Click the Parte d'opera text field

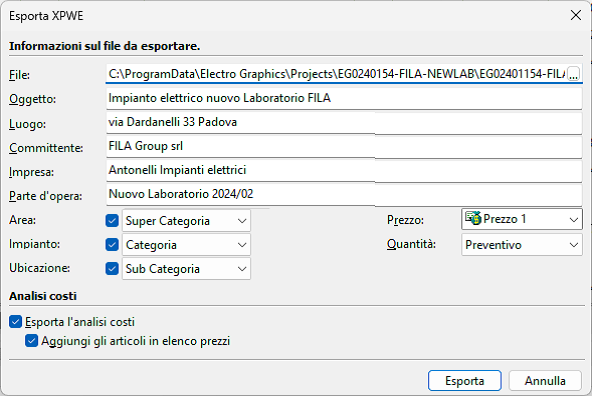pos(344,194)
